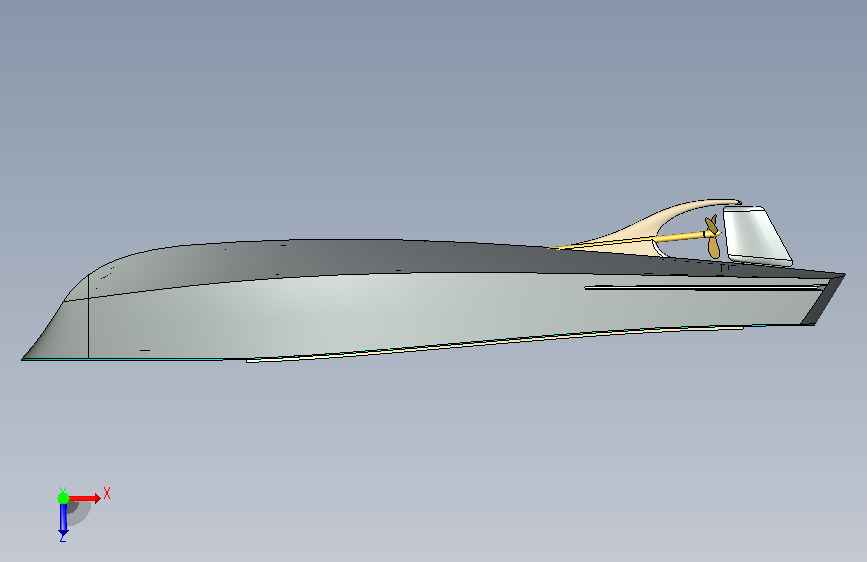Click the green Y axis dot of triad
Viewport: 867px width, 562px height.
tap(63, 498)
